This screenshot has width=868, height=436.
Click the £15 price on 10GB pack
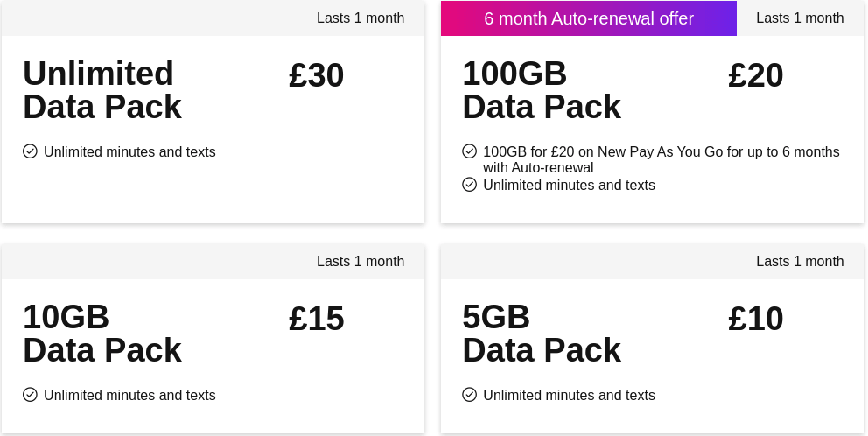(x=317, y=319)
